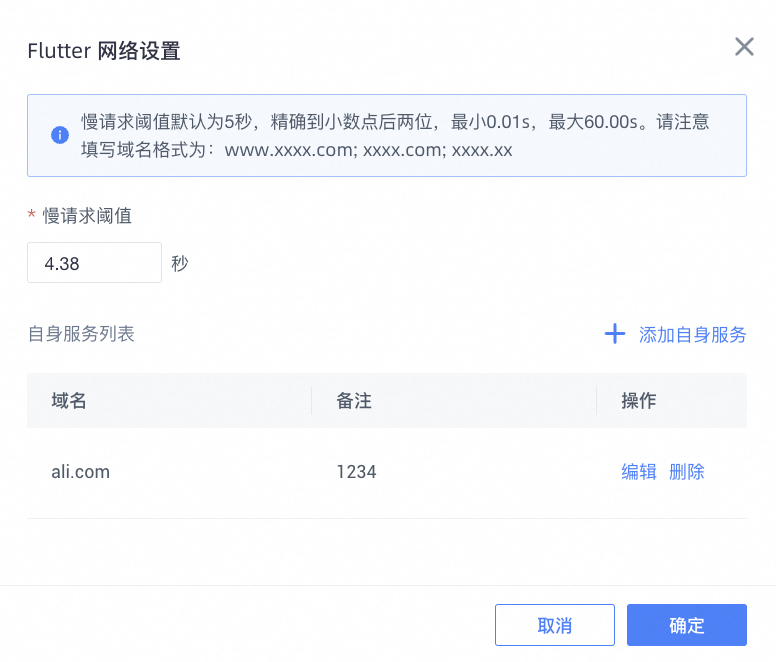Image resolution: width=776 pixels, height=662 pixels.
Task: Click the notice text about domain format
Action: click(395, 136)
